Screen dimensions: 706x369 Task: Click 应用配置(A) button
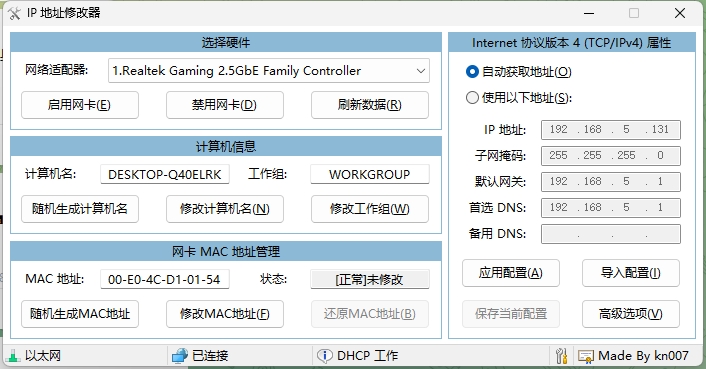point(511,273)
